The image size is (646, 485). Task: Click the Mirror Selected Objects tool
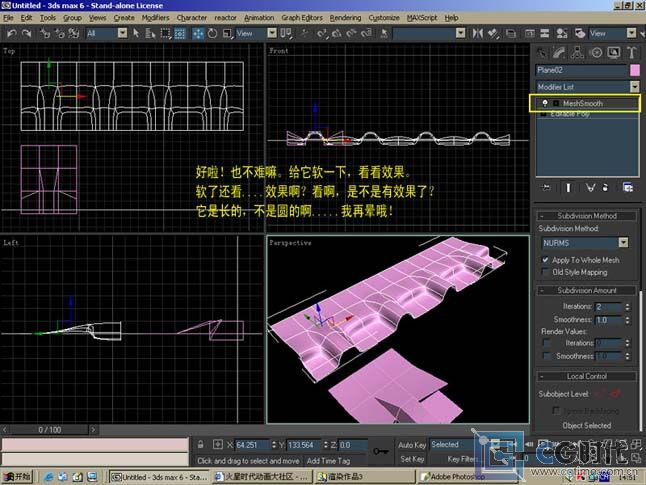coord(477,33)
